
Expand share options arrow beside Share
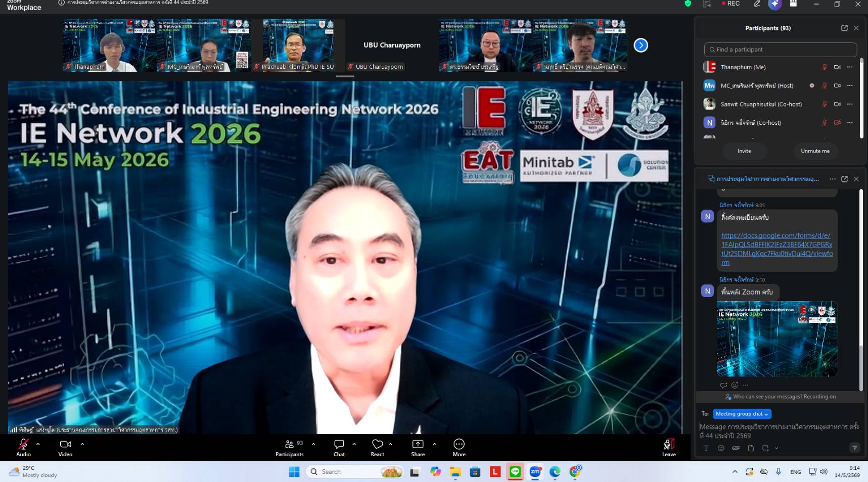pyautogui.click(x=434, y=444)
